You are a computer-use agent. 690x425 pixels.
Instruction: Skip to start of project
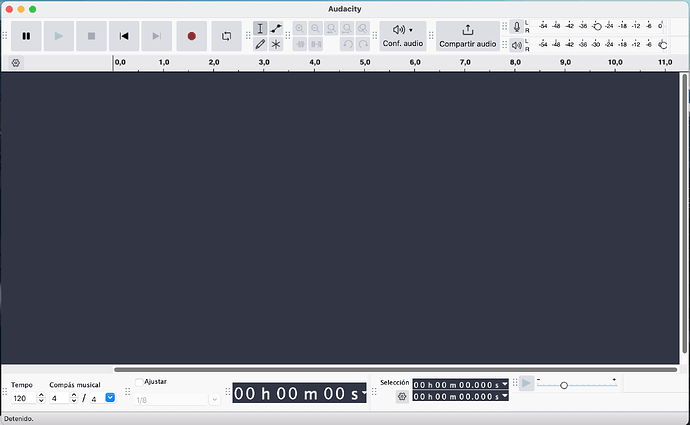point(124,36)
